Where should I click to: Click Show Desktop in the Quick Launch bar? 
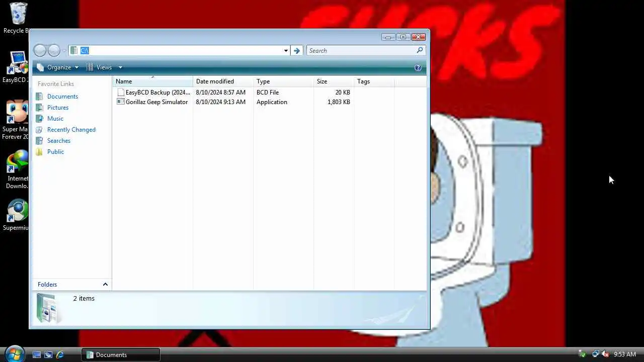(x=37, y=354)
